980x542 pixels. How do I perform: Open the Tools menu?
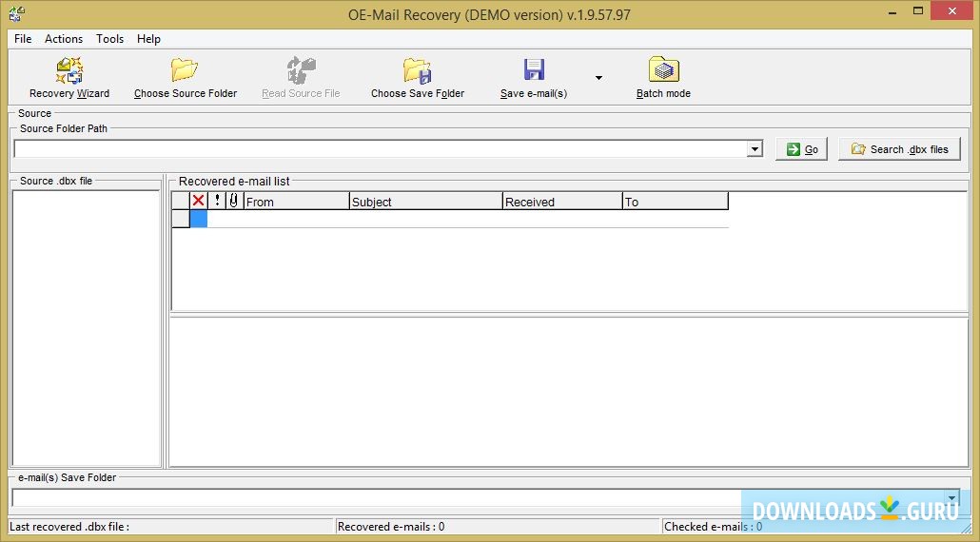(110, 39)
